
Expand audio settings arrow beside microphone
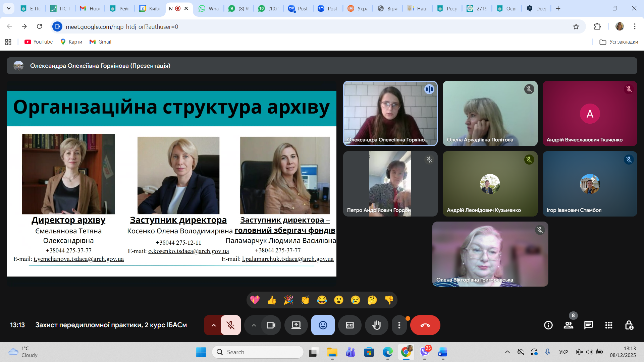click(213, 325)
